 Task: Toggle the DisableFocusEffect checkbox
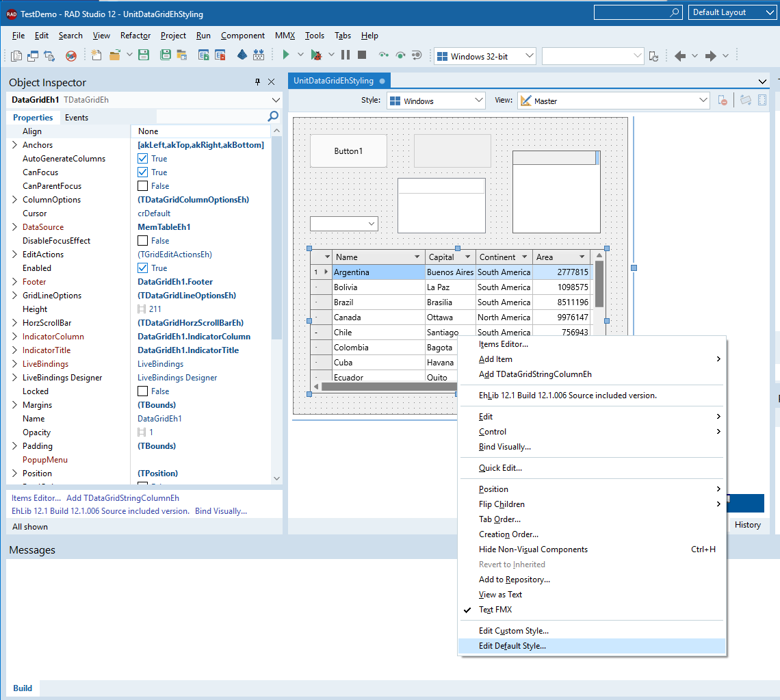pyautogui.click(x=143, y=241)
